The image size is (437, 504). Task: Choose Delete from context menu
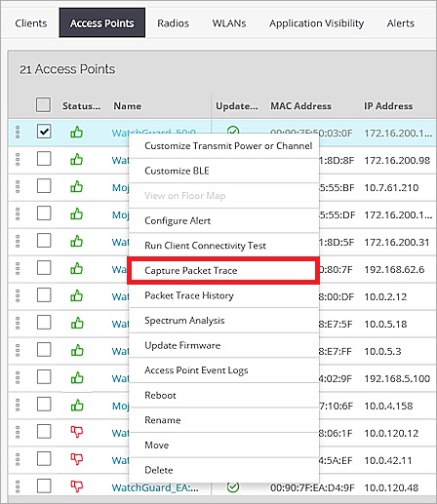coord(223,470)
